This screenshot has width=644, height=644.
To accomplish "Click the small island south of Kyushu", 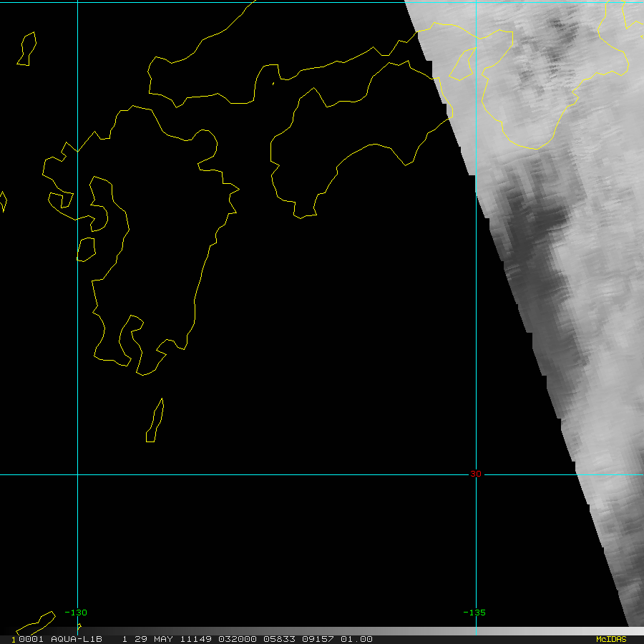I will click(x=155, y=421).
